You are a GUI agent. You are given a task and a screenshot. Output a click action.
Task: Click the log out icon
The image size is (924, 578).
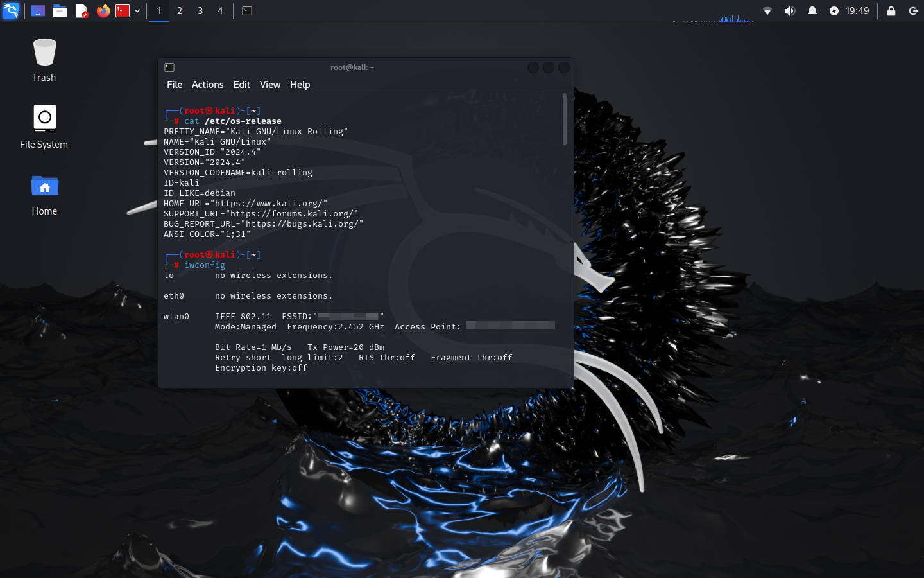tap(913, 11)
